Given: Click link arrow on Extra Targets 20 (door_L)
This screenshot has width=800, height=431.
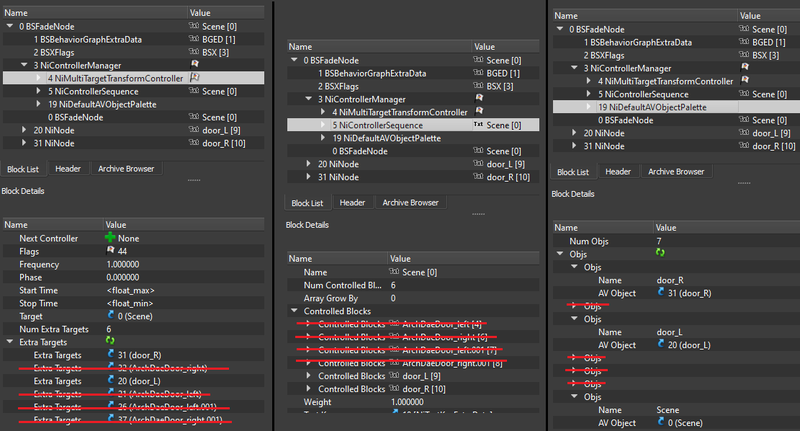Looking at the screenshot, I should tap(111, 380).
